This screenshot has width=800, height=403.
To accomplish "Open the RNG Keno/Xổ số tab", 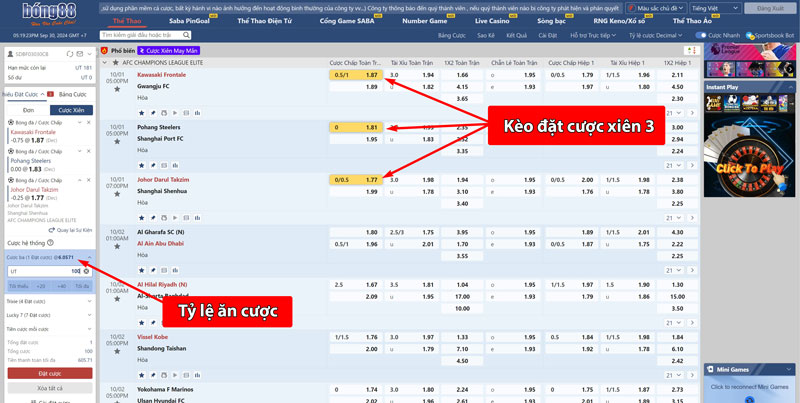I will tap(621, 21).
